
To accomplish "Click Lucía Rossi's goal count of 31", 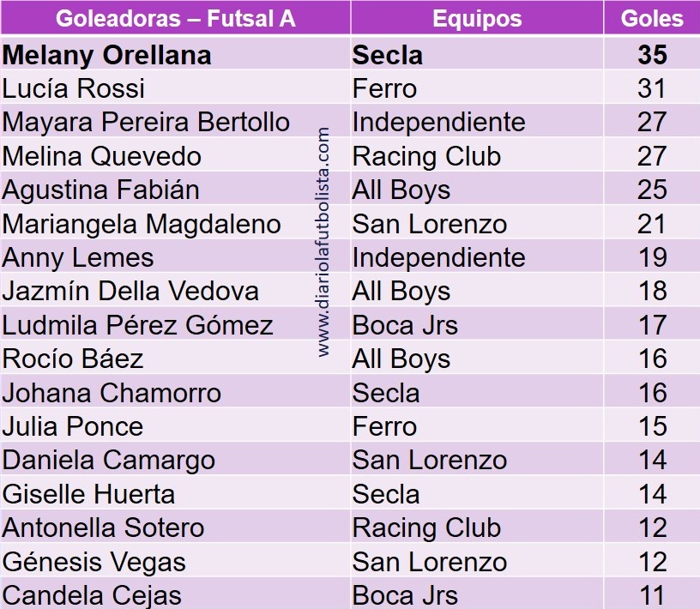I will point(652,88).
